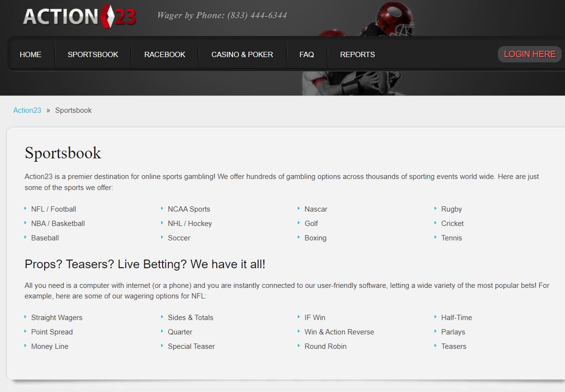Click the Sportsbook breadcrumb text
565x392 pixels.
point(73,110)
